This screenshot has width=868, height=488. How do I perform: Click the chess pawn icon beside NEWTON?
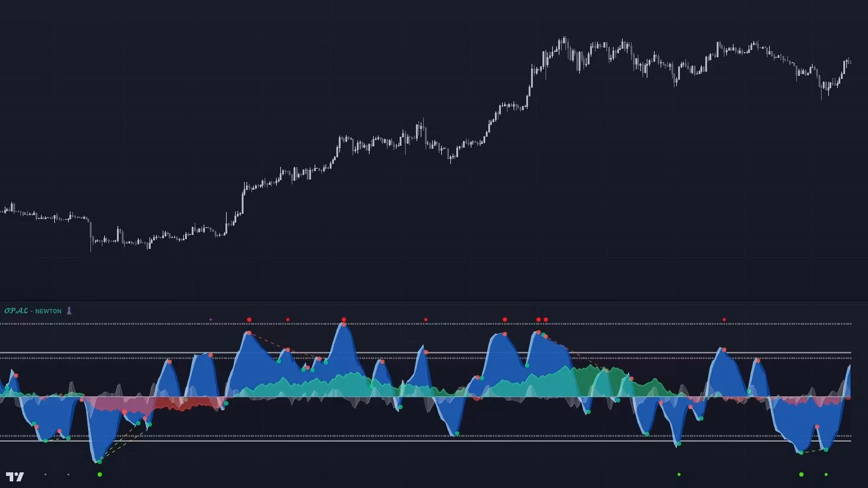pyautogui.click(x=69, y=311)
